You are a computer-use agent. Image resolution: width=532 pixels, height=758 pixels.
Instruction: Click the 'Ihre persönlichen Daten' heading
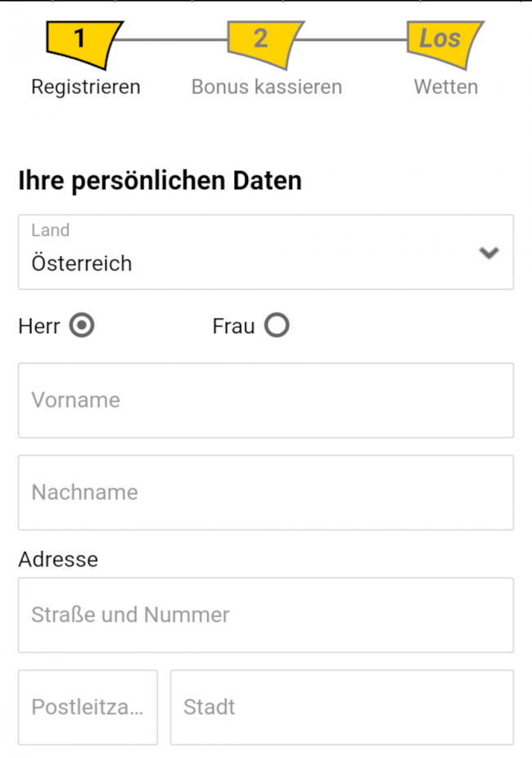[160, 181]
